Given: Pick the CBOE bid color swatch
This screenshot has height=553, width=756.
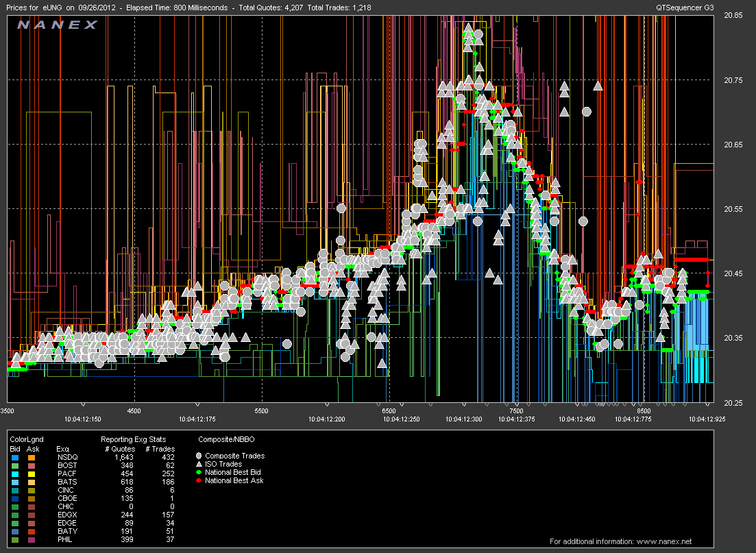Looking at the screenshot, I should click(15, 498).
